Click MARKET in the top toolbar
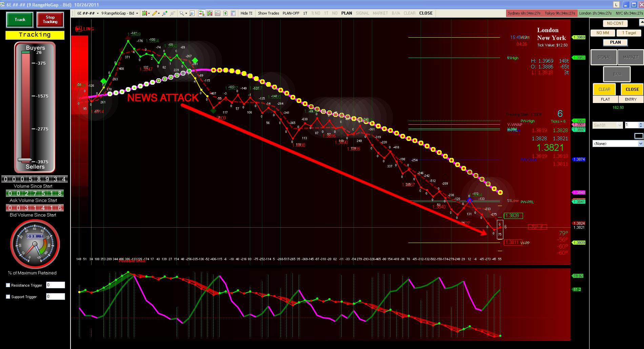Viewport: 644px width, 349px height. [x=380, y=13]
